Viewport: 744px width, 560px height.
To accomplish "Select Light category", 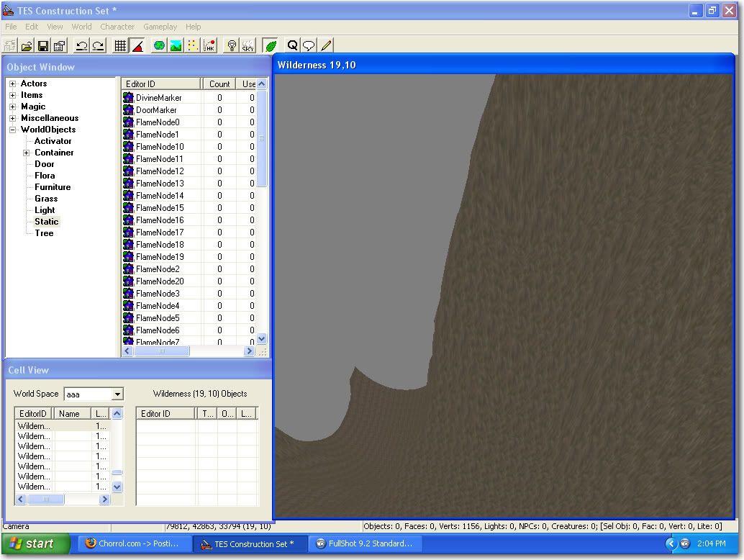I will pyautogui.click(x=45, y=210).
